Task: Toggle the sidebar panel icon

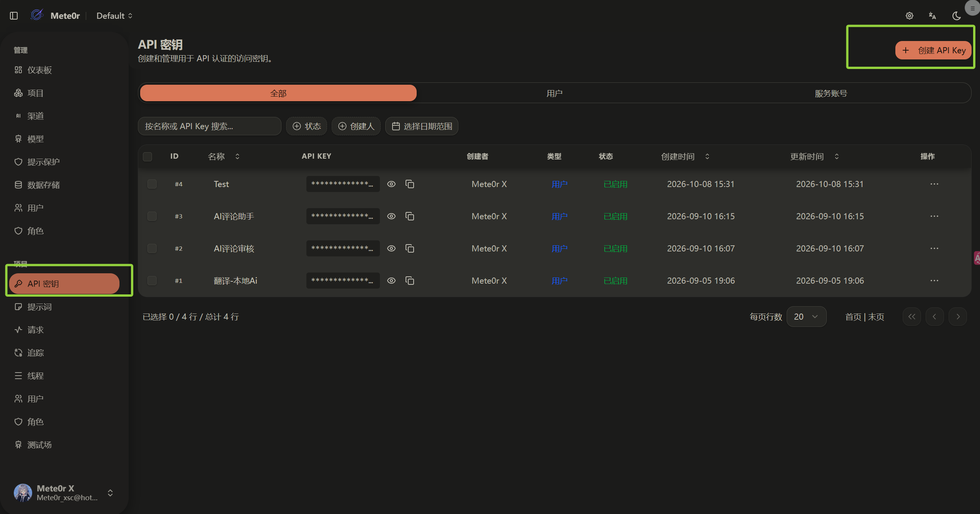Action: click(14, 16)
